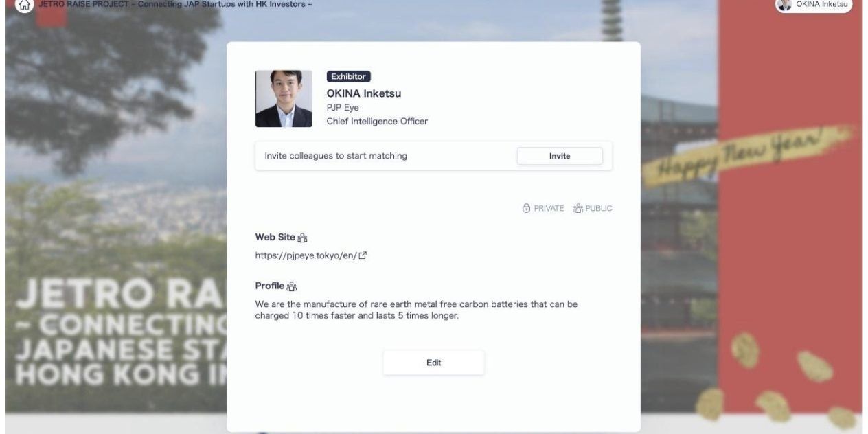Click OKINA Inketsu name chip in top bar
This screenshot has height=434, width=868.
point(814,5)
